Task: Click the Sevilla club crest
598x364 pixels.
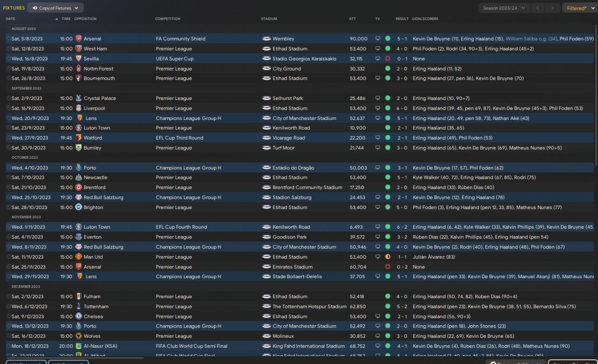Action: click(78, 59)
